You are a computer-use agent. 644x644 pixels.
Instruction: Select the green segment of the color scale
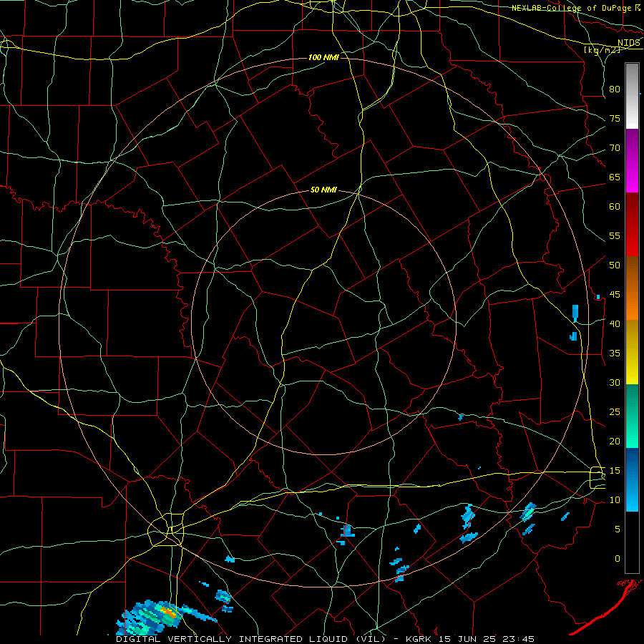coord(632,416)
